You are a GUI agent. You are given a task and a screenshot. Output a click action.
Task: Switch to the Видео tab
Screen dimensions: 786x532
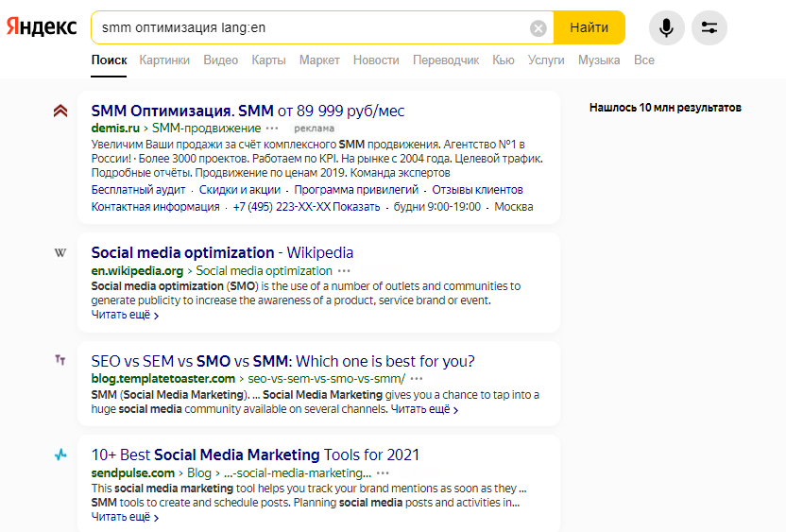pos(220,60)
